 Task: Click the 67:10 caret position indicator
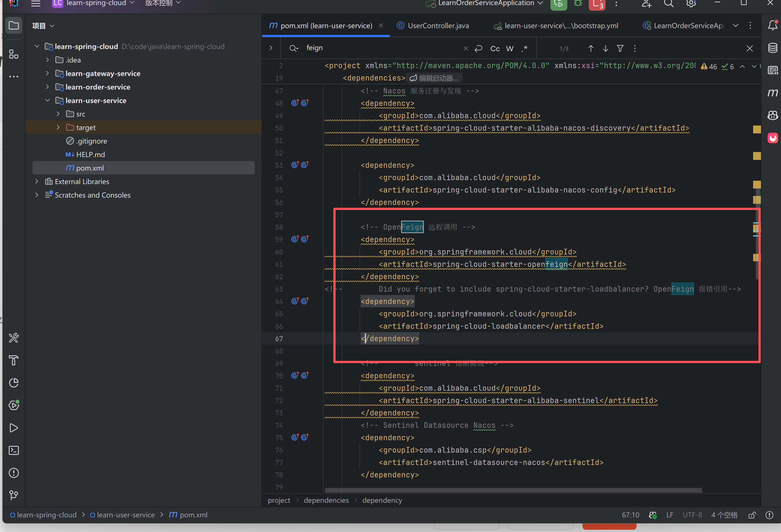(x=630, y=515)
